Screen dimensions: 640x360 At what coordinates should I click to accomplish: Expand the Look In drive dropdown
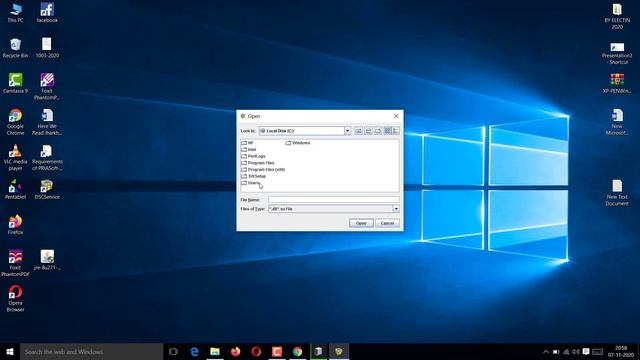[347, 131]
